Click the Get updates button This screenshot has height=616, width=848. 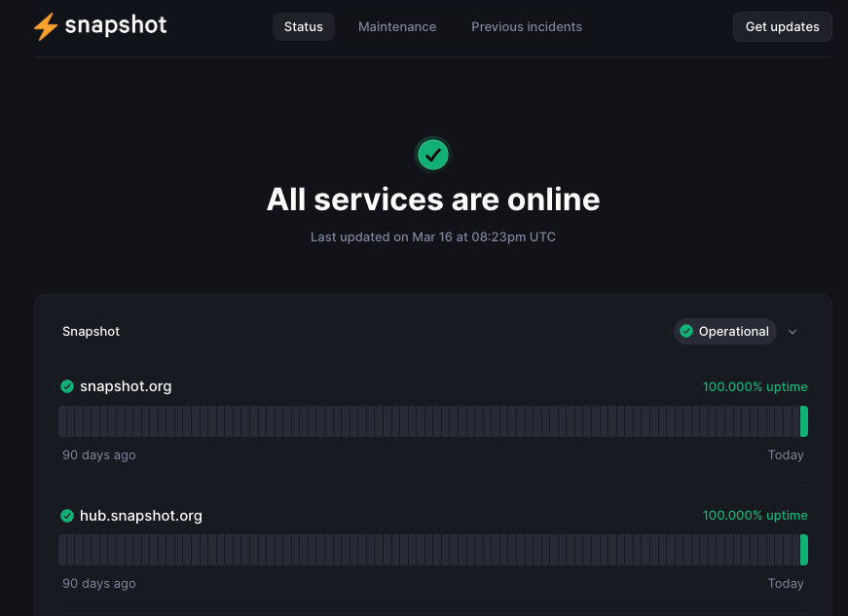tap(782, 26)
